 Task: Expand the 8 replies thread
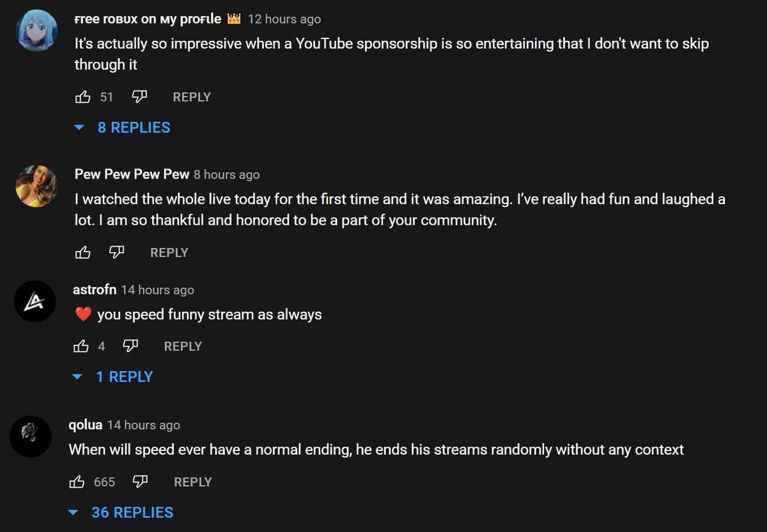pyautogui.click(x=134, y=128)
